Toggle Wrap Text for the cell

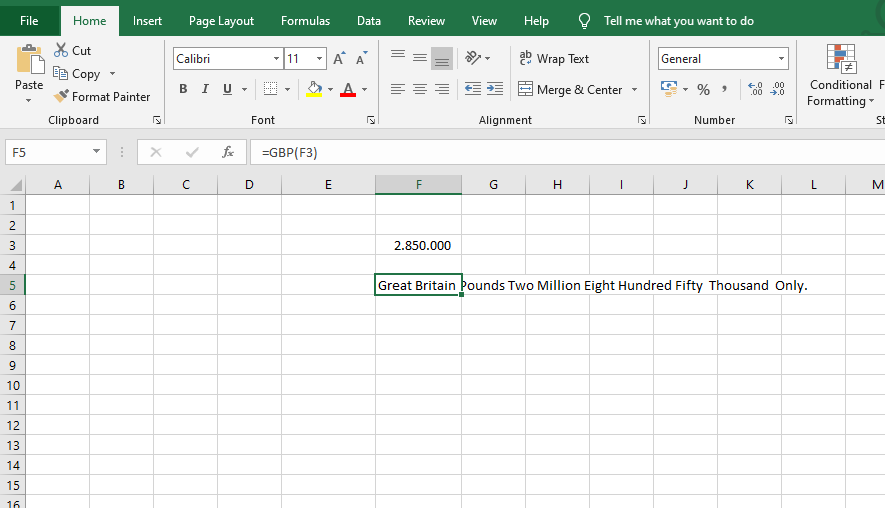point(554,59)
